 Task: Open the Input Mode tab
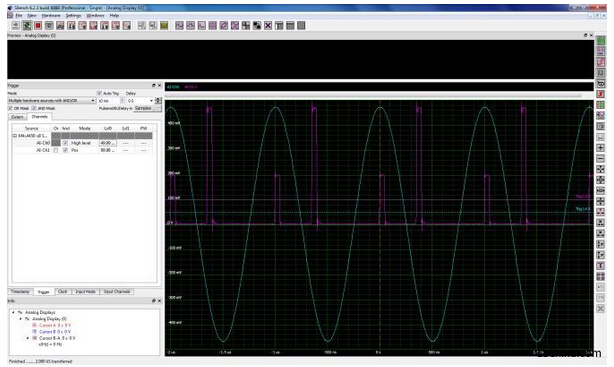pyautogui.click(x=86, y=292)
